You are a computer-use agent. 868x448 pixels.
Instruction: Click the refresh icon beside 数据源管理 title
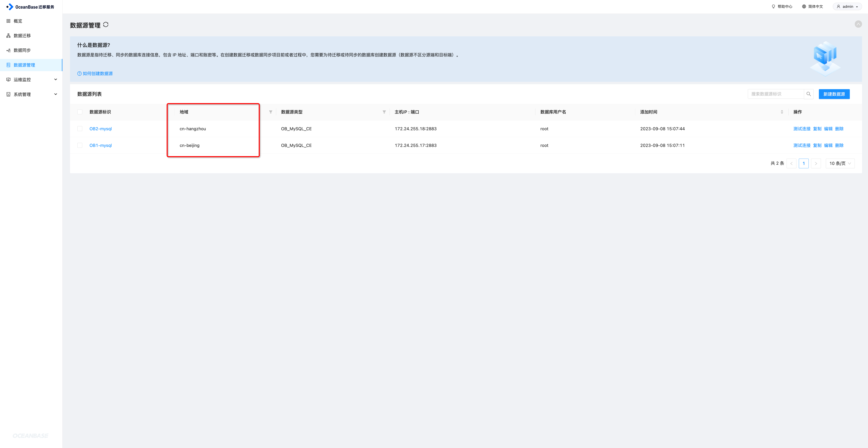106,25
